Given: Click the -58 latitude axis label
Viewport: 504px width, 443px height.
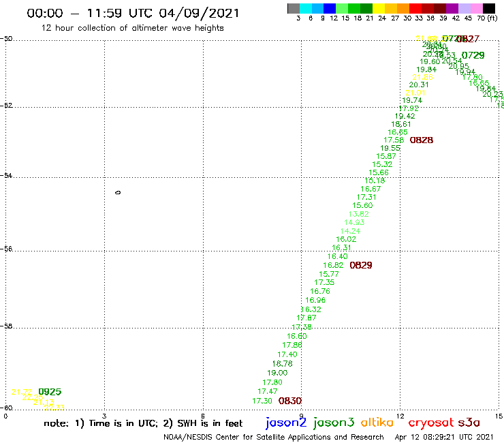Looking at the screenshot, I should (x=6, y=326).
